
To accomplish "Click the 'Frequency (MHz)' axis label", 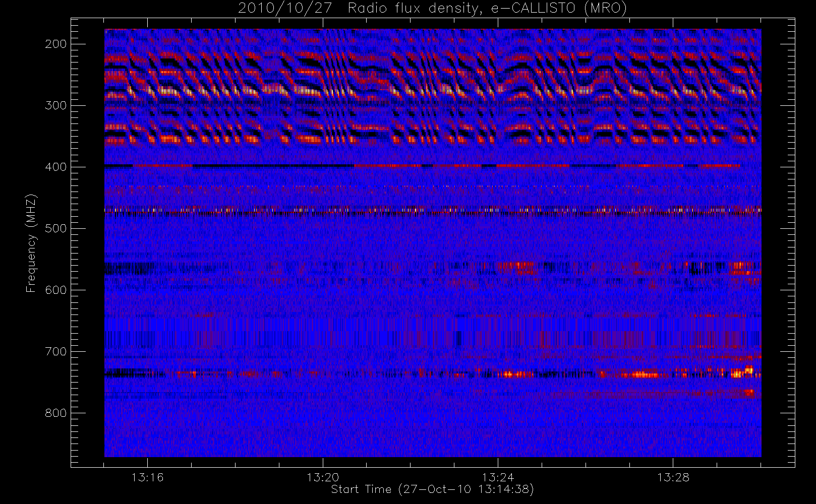I will [31, 243].
